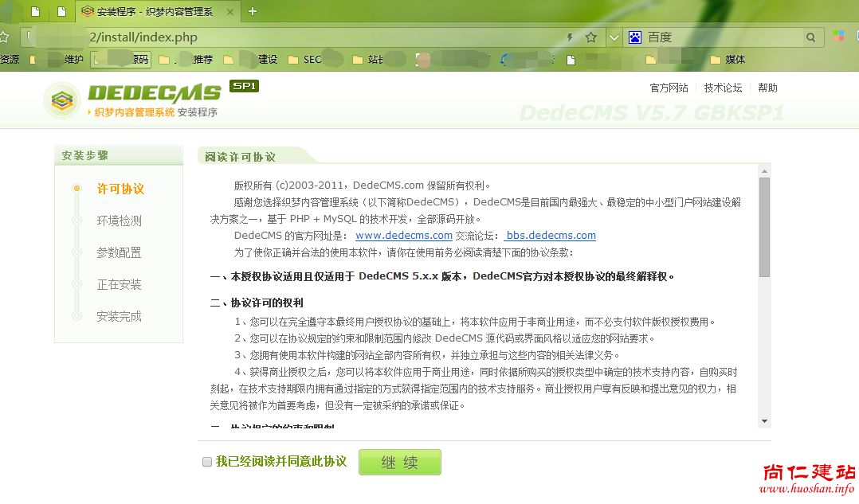Click scrollbar up arrow in license box
The width and height of the screenshot is (859, 504).
764,170
